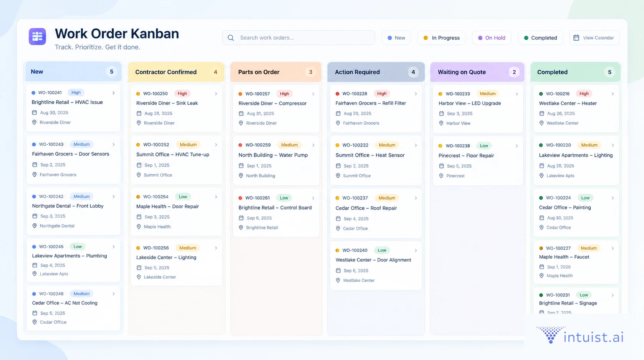Click the WO-100242 order number text

51,197
